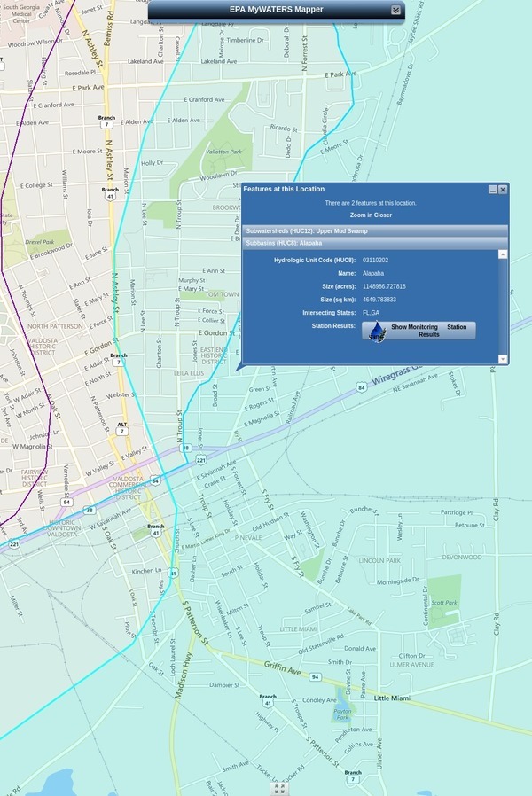Click the E Park Ave label near N Forrest St
Image resolution: width=532 pixels, height=796 pixels.
click(x=340, y=74)
